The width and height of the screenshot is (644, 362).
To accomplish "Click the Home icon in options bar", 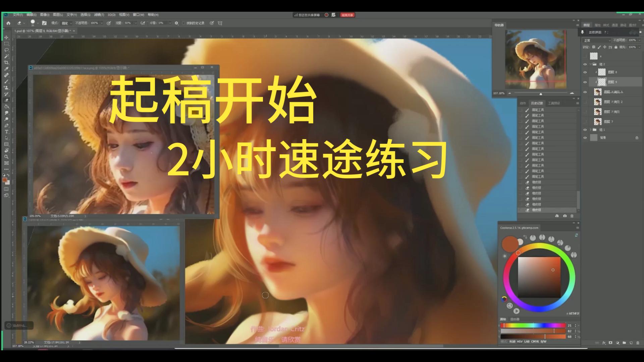I will coord(8,23).
